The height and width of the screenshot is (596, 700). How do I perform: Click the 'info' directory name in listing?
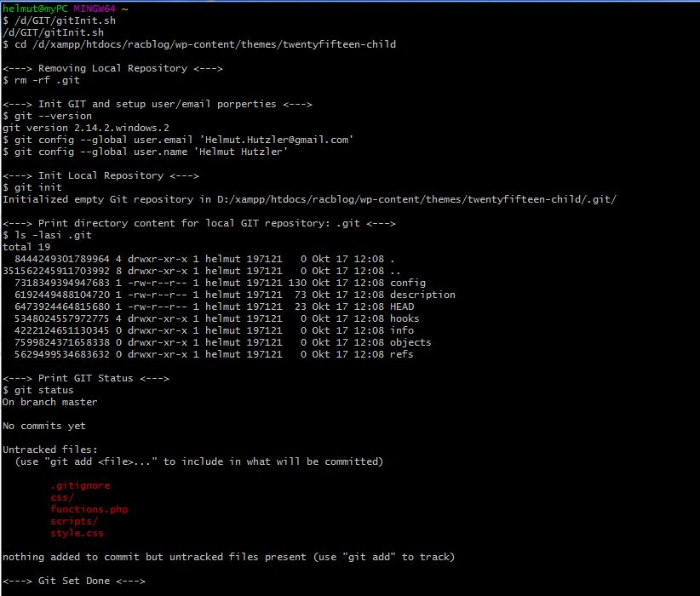[x=402, y=330]
